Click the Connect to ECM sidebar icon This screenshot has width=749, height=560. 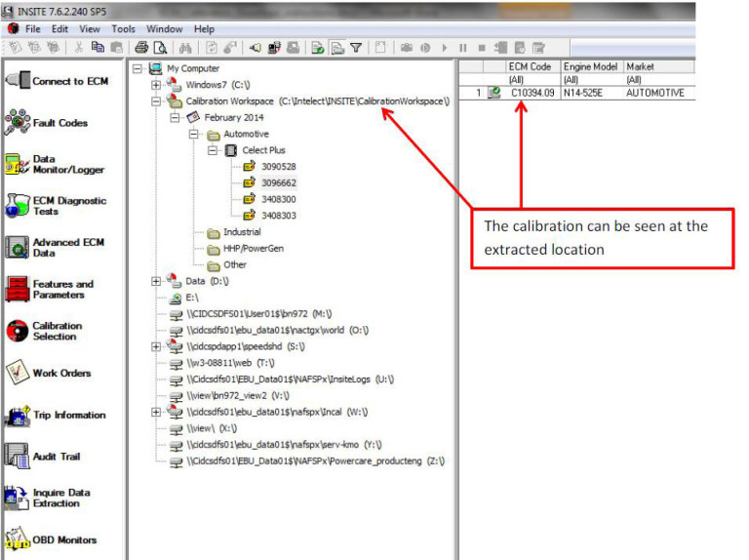coord(19,80)
